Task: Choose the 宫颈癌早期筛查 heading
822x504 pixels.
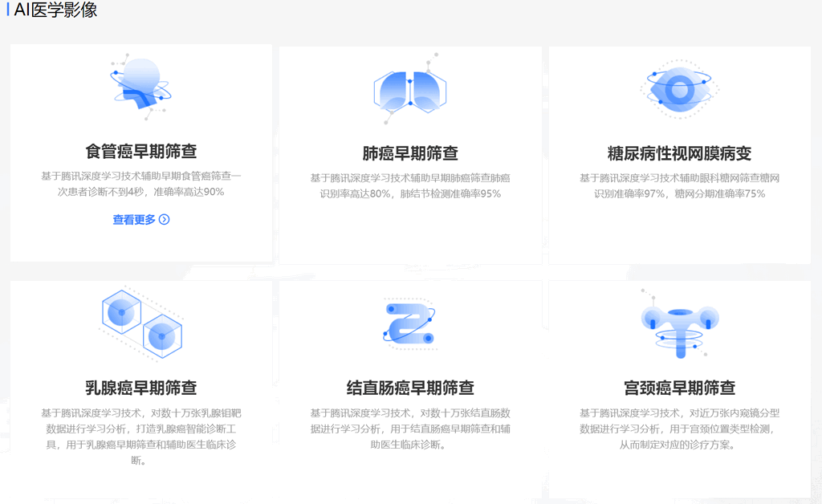Action: tap(679, 388)
